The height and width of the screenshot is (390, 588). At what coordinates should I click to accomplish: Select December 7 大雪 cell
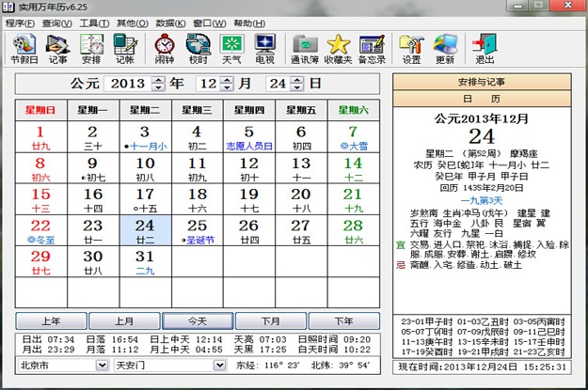click(354, 137)
